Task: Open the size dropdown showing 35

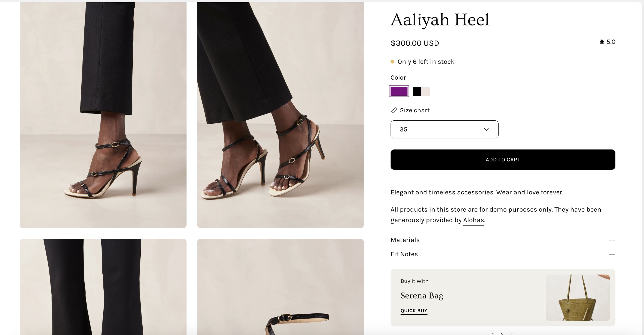Action: [444, 130]
